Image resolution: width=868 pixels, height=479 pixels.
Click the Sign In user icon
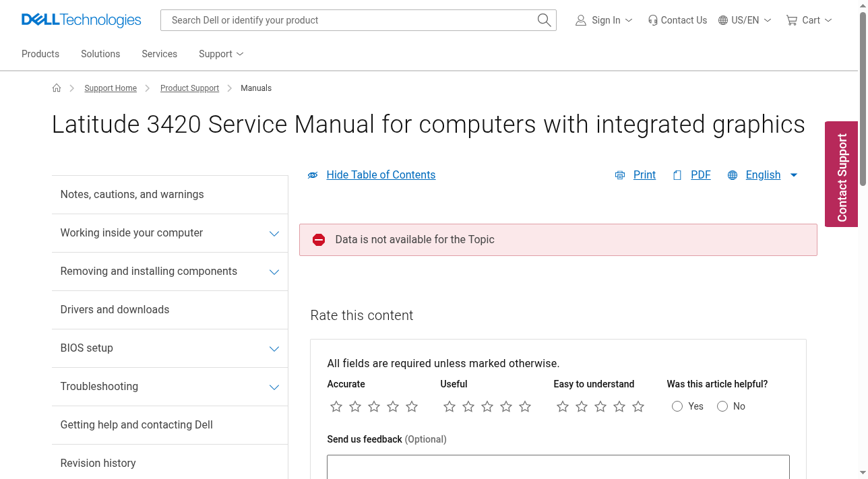click(x=580, y=20)
